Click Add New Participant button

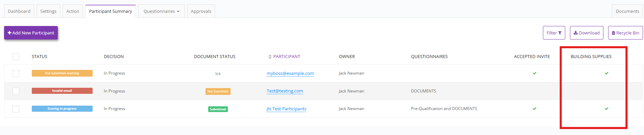pos(31,33)
